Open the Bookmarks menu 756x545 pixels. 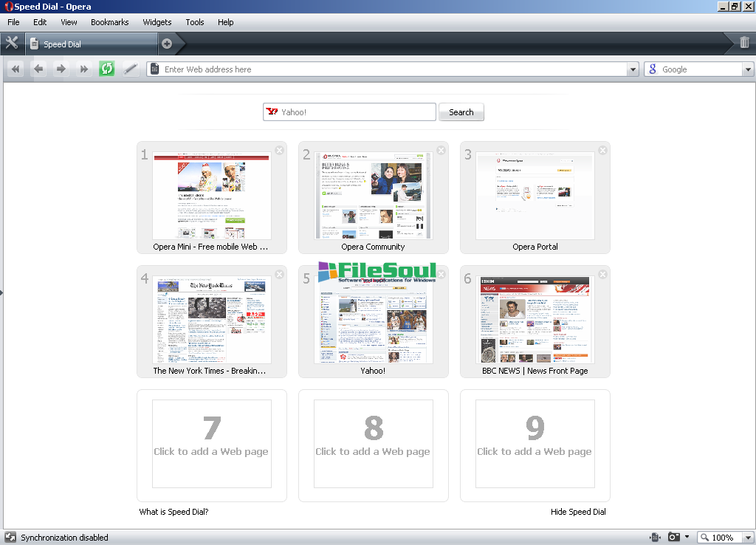point(110,22)
